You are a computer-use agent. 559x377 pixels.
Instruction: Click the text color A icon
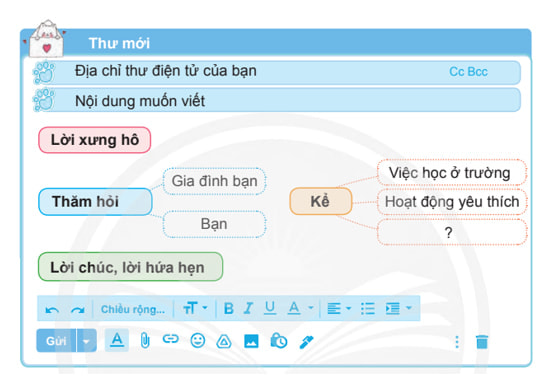294,309
